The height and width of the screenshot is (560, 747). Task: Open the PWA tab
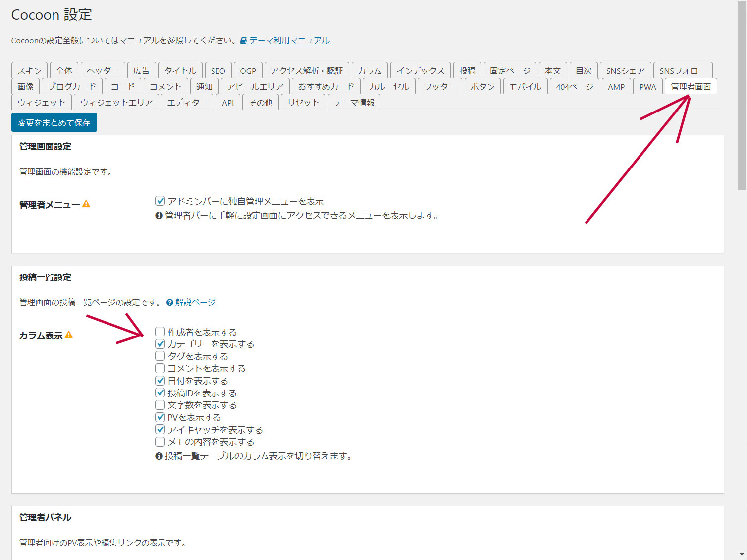[648, 86]
